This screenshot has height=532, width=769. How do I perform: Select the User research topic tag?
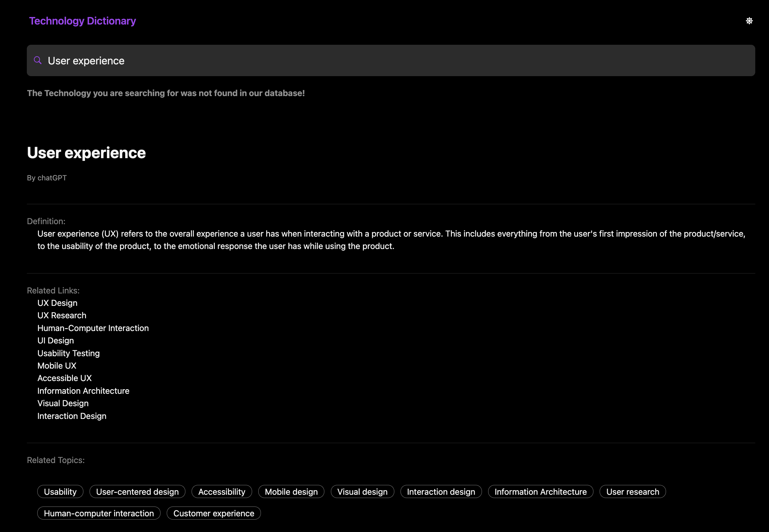[632, 492]
